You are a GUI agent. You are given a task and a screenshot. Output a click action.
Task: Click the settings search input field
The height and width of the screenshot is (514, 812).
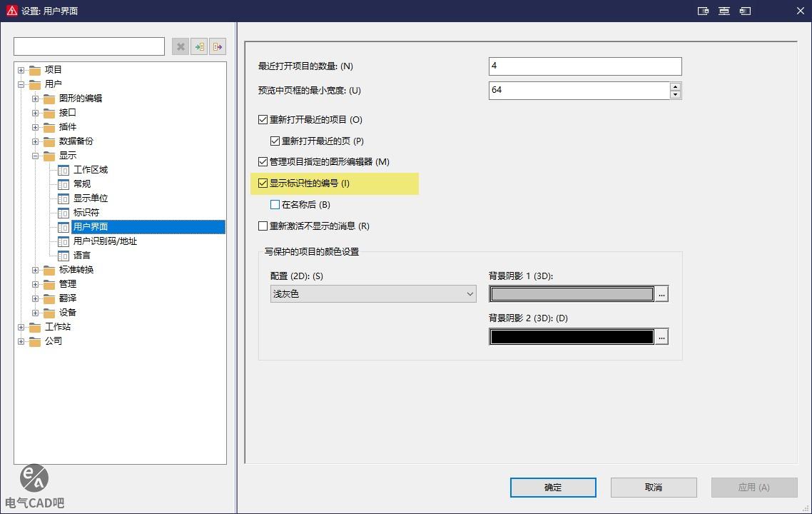coord(89,46)
